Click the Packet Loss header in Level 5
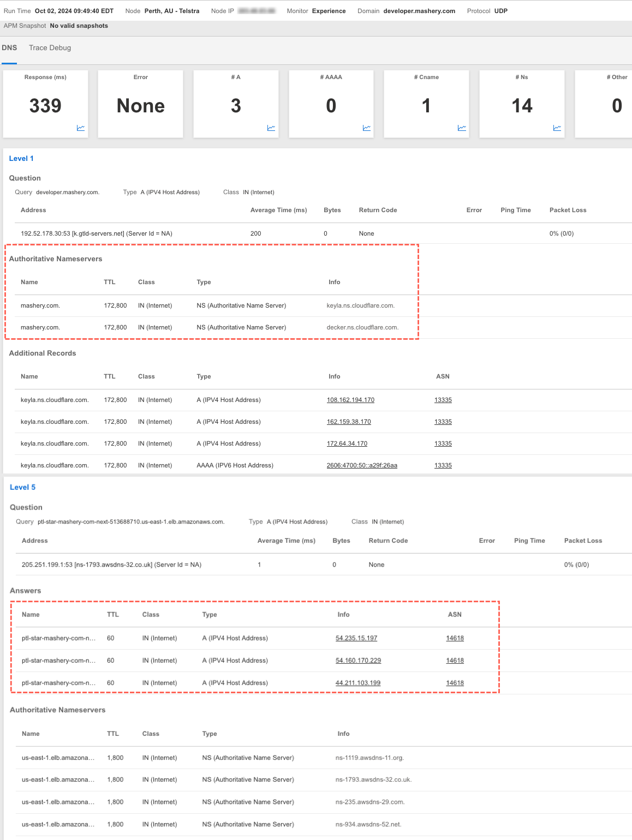 coord(583,541)
